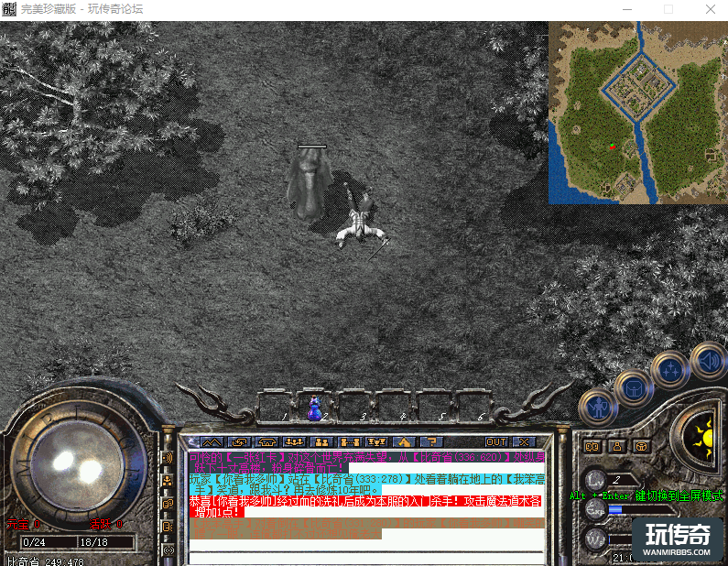Click the level value 2
This screenshot has height=566, width=728.
click(x=616, y=480)
